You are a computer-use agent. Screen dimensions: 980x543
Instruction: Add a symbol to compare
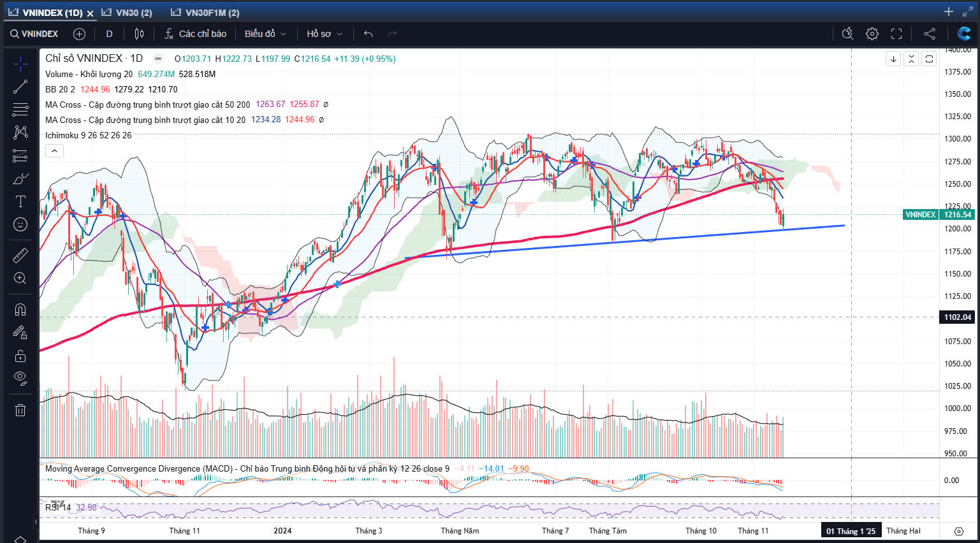pos(79,34)
